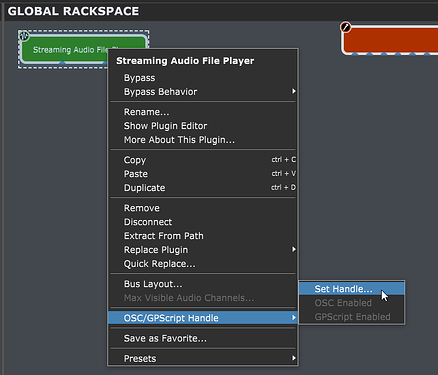The height and width of the screenshot is (375, 438).
Task: Choose Rename... in the context menu
Action: (203, 112)
